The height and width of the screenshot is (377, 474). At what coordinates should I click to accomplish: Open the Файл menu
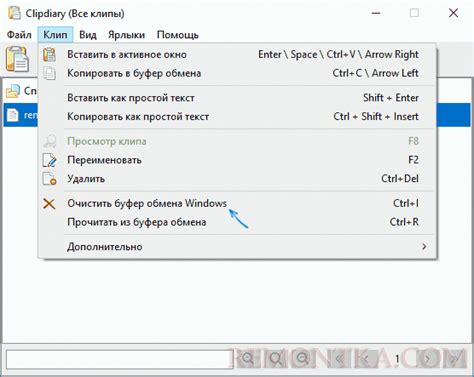coord(19,35)
